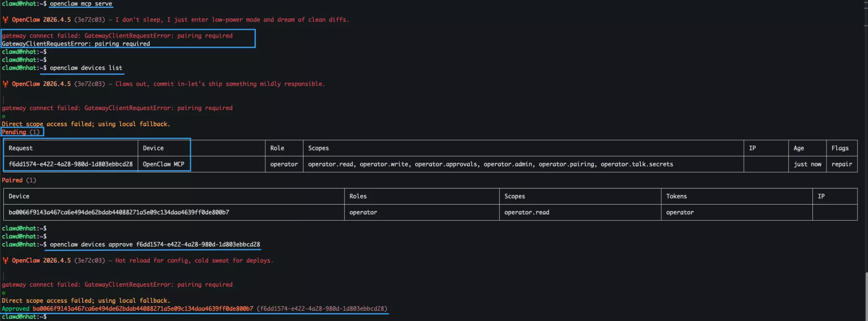Screen dimensions: 868x321
Task: Click the 'Request' column header
Action: click(21, 148)
